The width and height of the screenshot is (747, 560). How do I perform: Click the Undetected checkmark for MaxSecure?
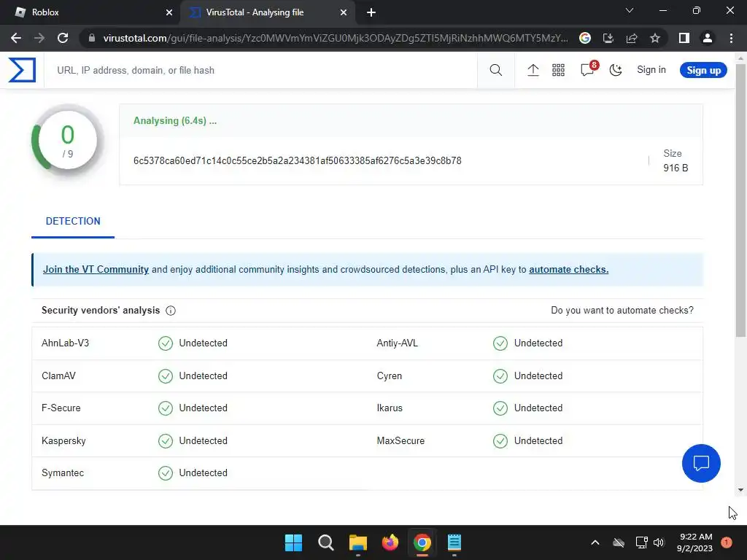(x=500, y=441)
